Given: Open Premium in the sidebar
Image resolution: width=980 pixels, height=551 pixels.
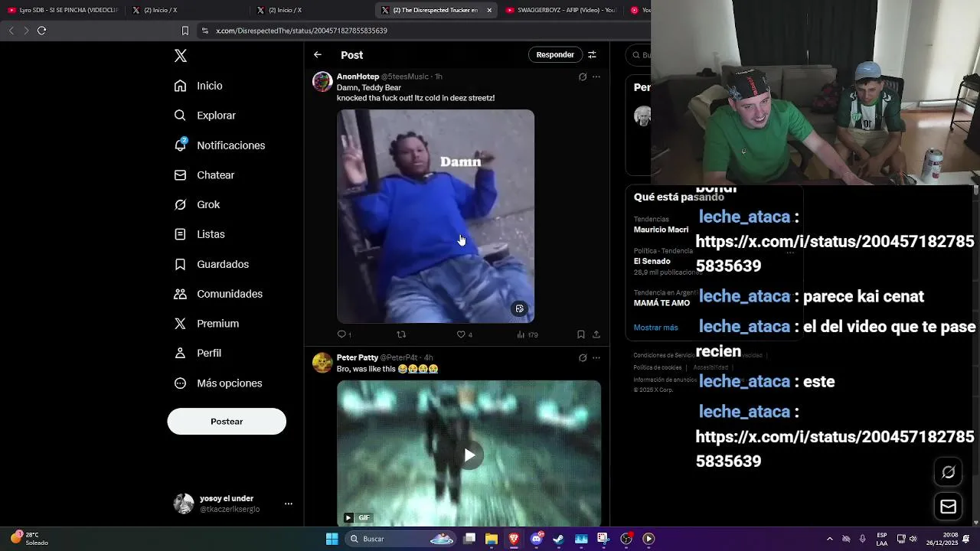Looking at the screenshot, I should [x=207, y=324].
